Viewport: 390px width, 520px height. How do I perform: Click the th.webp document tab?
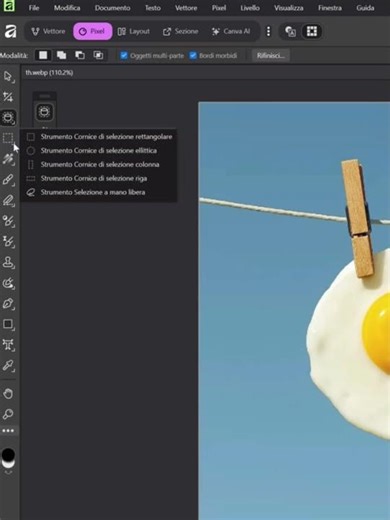coord(49,72)
